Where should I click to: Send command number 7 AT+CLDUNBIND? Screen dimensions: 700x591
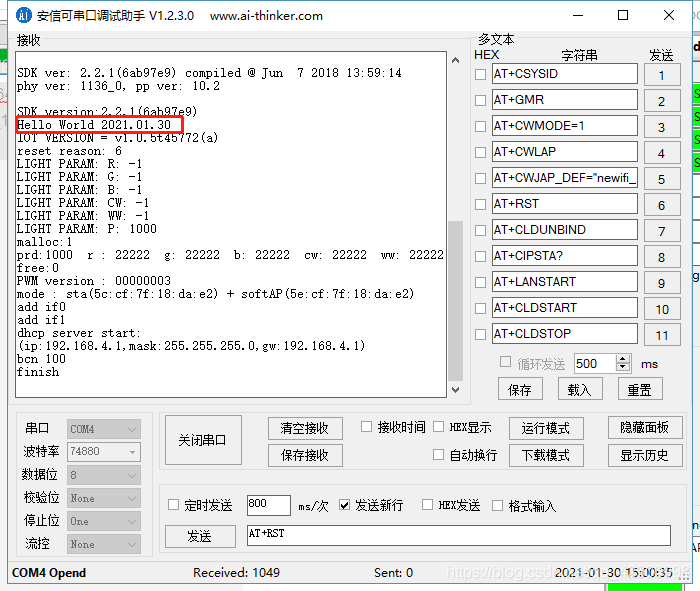tap(662, 231)
